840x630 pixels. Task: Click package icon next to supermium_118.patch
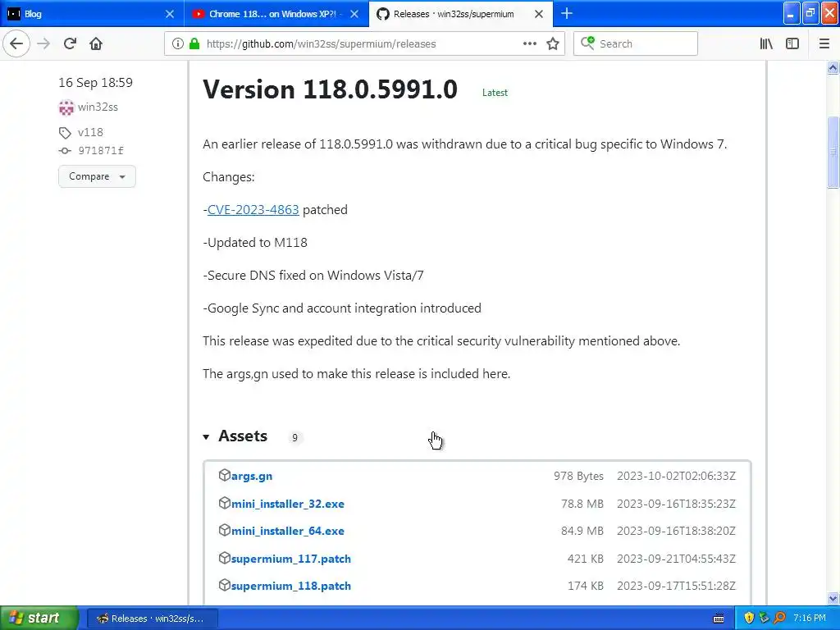[225, 586]
